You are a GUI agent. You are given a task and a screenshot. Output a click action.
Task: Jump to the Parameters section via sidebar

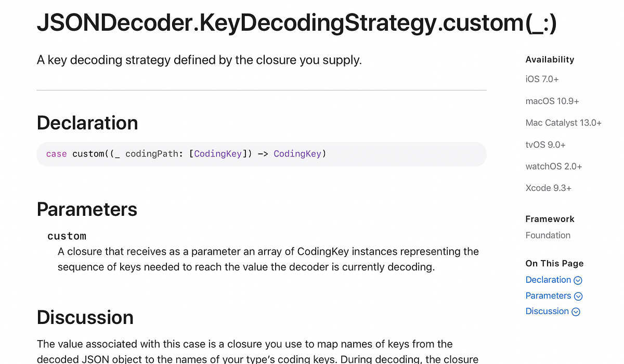click(x=548, y=295)
